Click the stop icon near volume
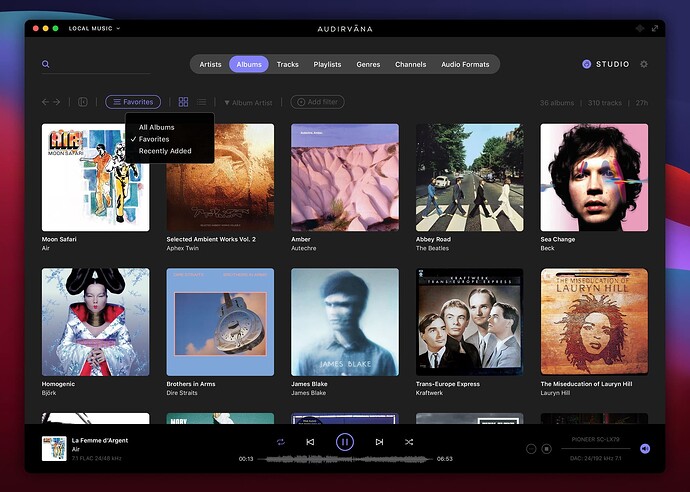Screen dimensions: 690x492 click(547, 449)
